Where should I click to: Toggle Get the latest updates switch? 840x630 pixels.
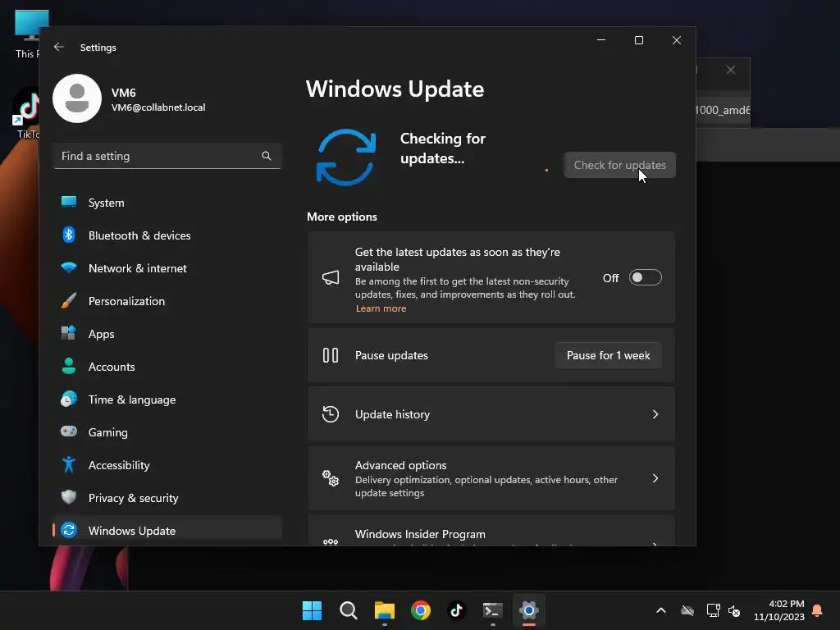click(x=645, y=277)
